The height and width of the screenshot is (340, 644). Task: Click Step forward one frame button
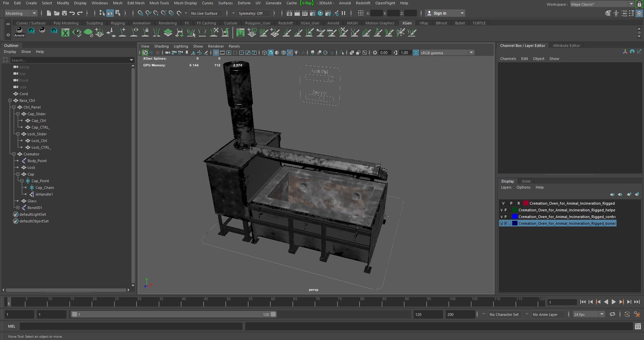click(x=629, y=302)
